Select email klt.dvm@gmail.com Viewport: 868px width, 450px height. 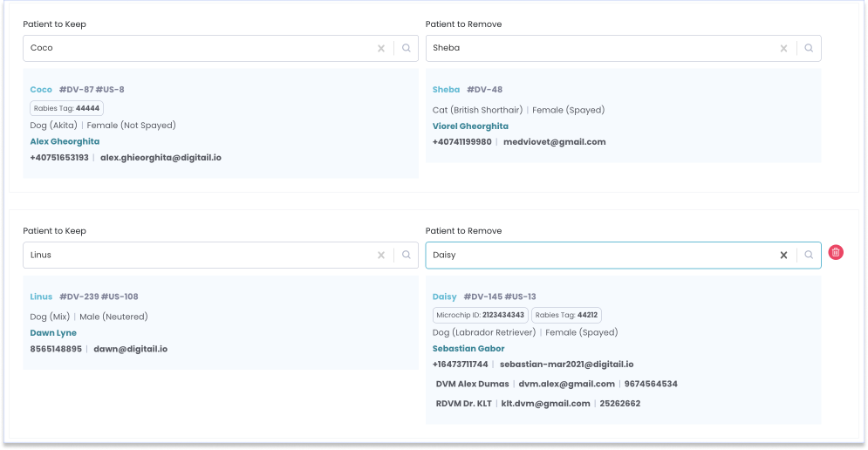(545, 404)
